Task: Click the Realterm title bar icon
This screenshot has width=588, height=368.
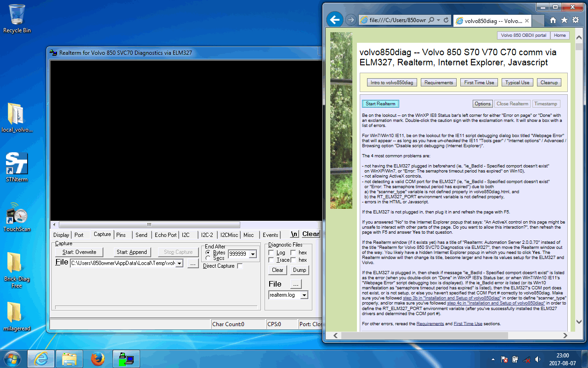Action: coord(53,53)
